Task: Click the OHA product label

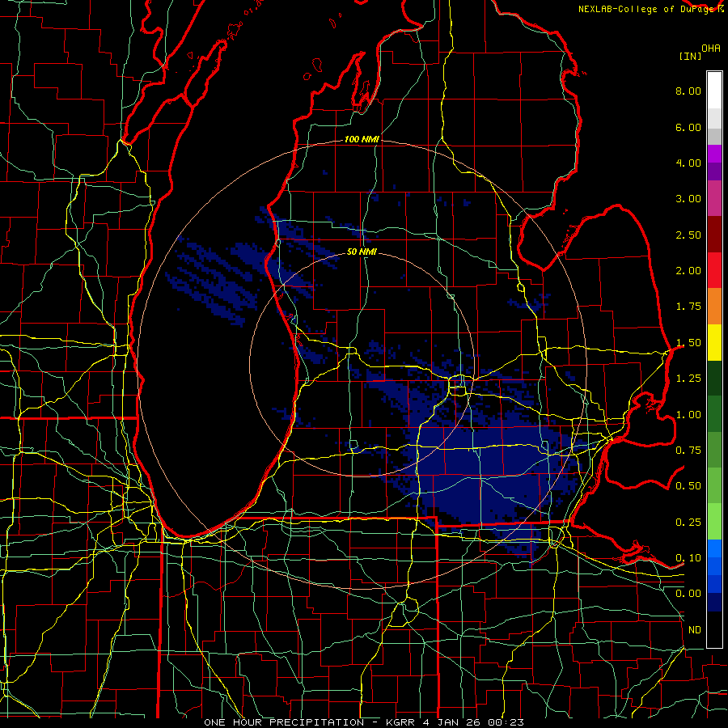Action: [711, 49]
